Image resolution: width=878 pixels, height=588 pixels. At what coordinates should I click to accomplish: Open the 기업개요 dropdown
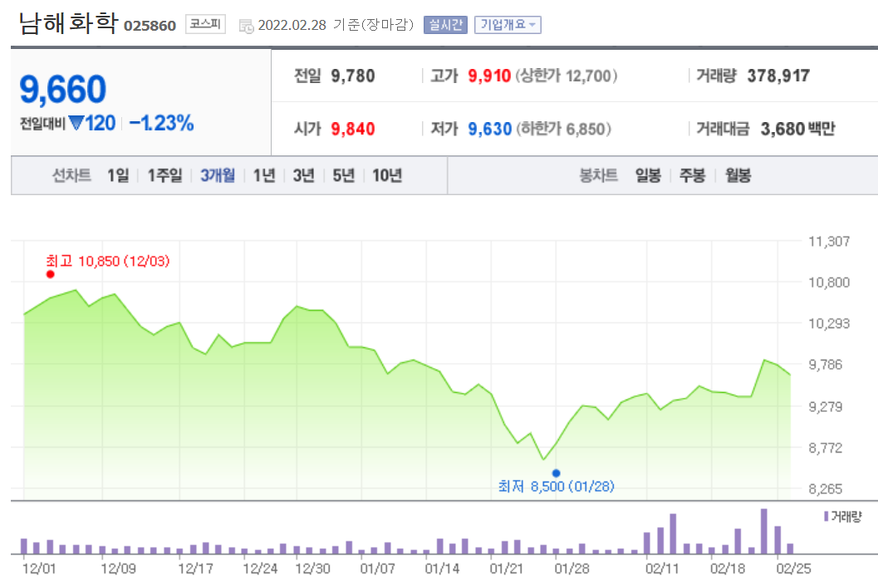pyautogui.click(x=508, y=25)
